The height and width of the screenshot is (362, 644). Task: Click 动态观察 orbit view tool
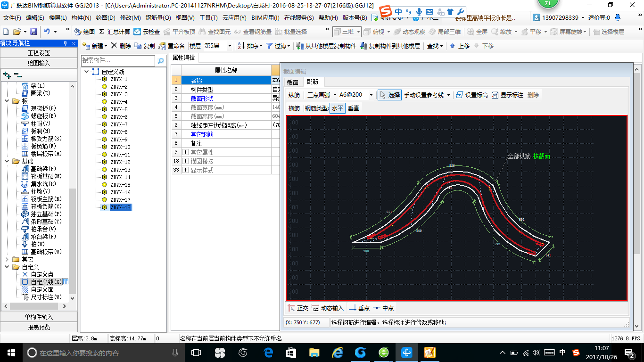pyautogui.click(x=409, y=32)
